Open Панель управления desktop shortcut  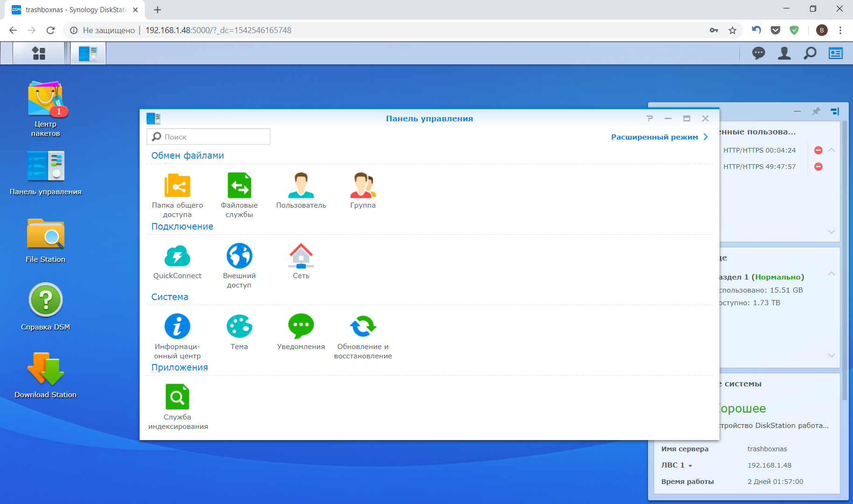46,173
